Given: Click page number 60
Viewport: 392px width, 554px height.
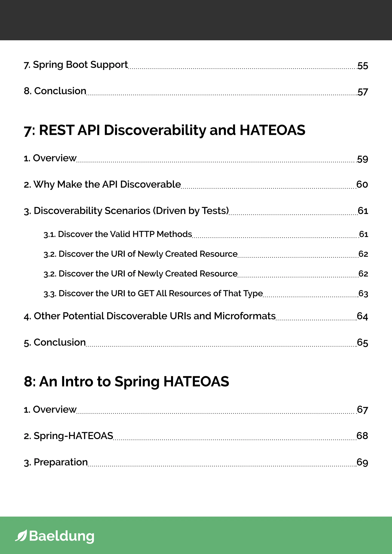Looking at the screenshot, I should (362, 185).
